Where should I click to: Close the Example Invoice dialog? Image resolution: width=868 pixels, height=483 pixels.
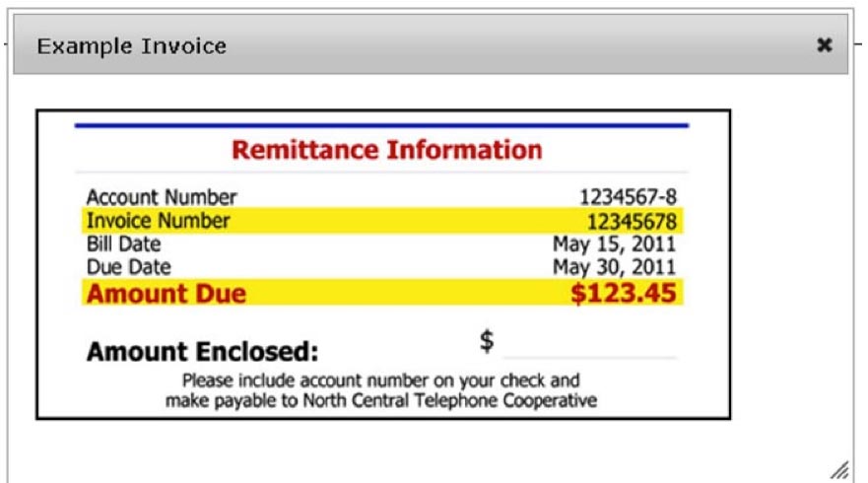pos(825,45)
